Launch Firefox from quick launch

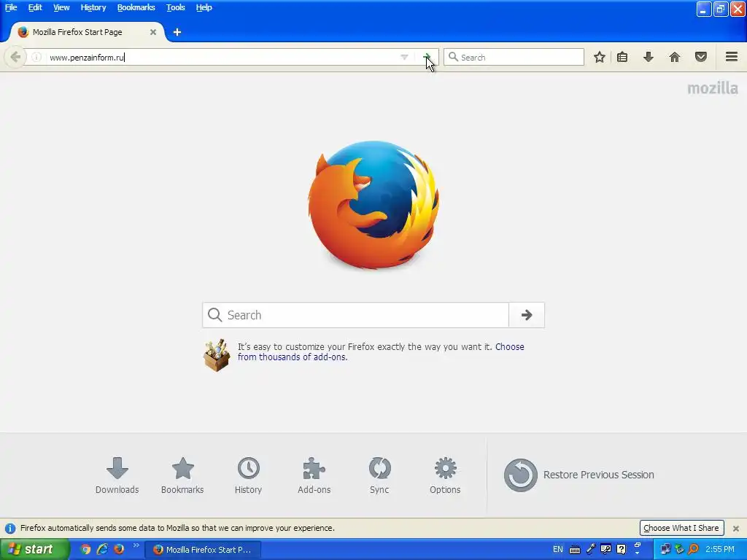[x=119, y=549]
